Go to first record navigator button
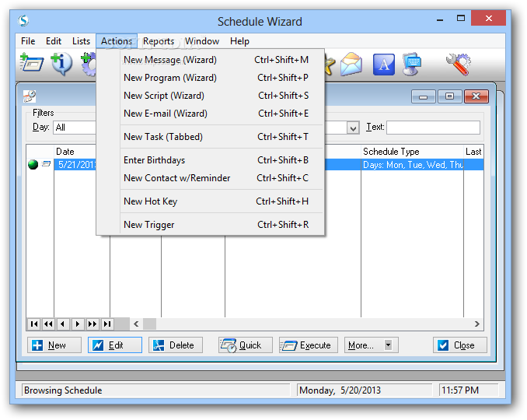527x420 pixels. point(34,324)
